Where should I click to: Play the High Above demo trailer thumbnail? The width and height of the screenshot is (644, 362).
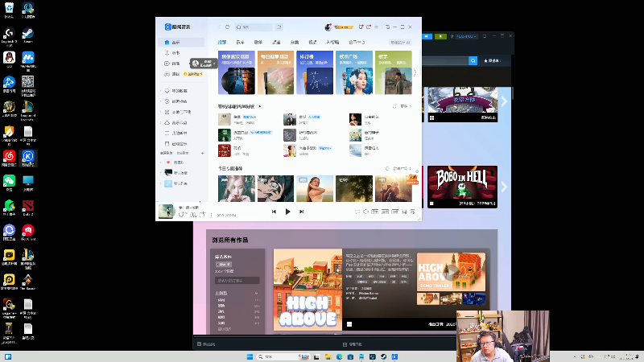click(x=451, y=274)
